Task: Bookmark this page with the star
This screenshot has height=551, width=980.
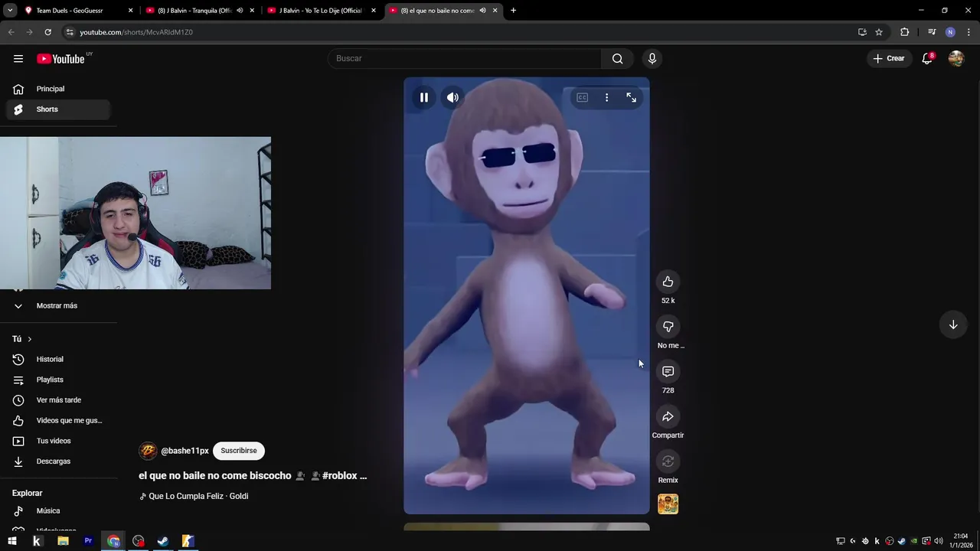Action: click(x=879, y=32)
